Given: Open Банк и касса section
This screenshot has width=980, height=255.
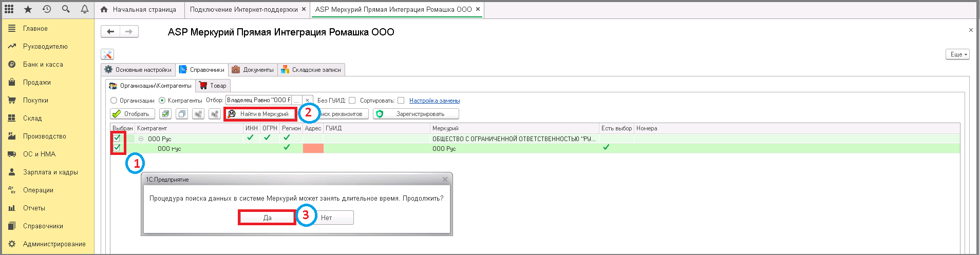Looking at the screenshot, I should (48, 65).
